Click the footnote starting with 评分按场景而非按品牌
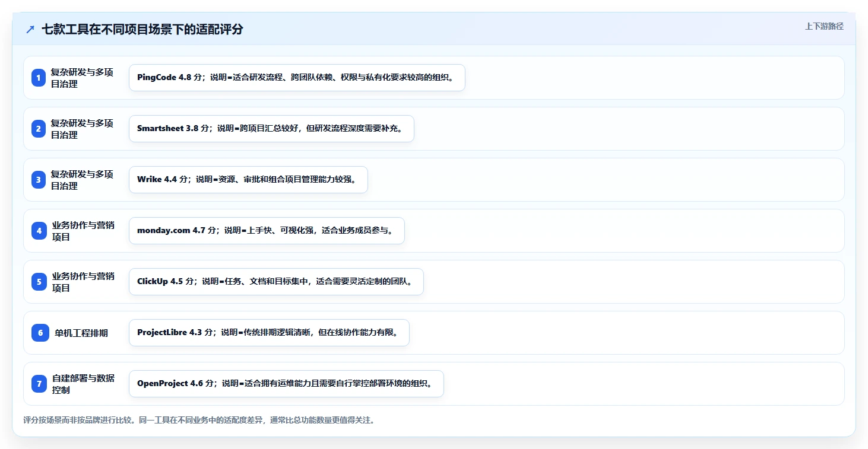 199,420
